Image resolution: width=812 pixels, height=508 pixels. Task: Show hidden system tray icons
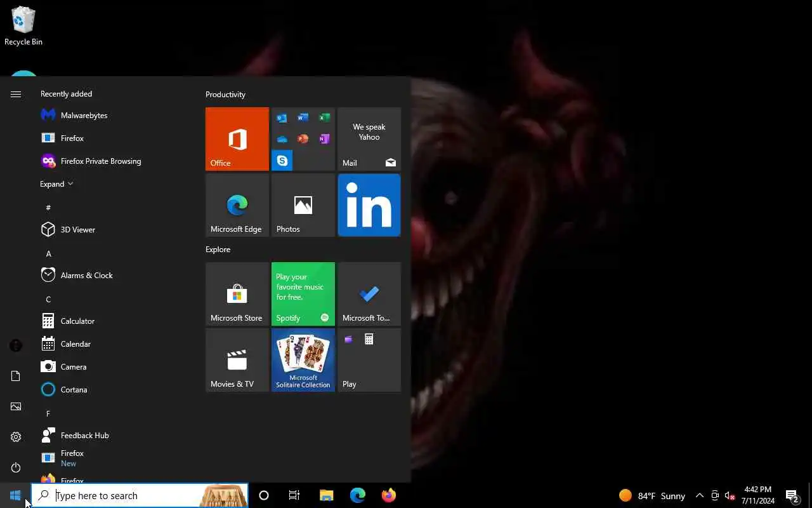(x=700, y=495)
